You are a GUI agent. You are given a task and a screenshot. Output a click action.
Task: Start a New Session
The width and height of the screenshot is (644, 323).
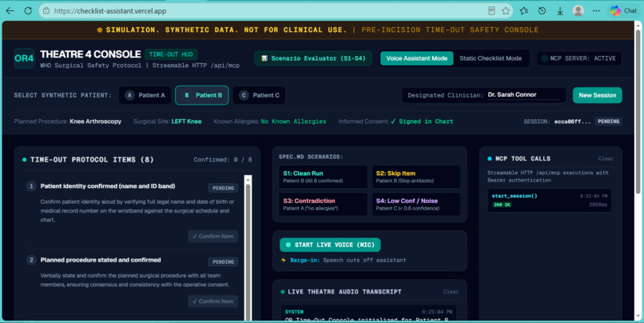[x=597, y=95]
